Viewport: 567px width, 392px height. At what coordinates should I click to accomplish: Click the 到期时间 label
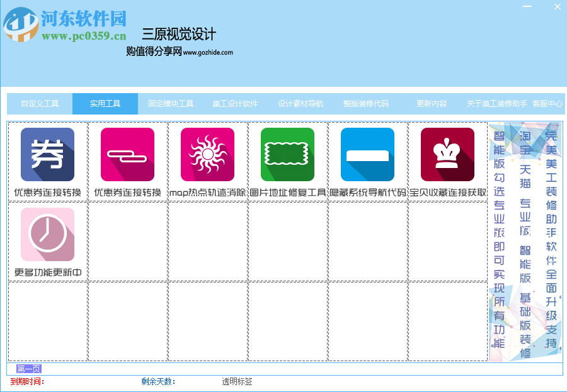coord(27,381)
